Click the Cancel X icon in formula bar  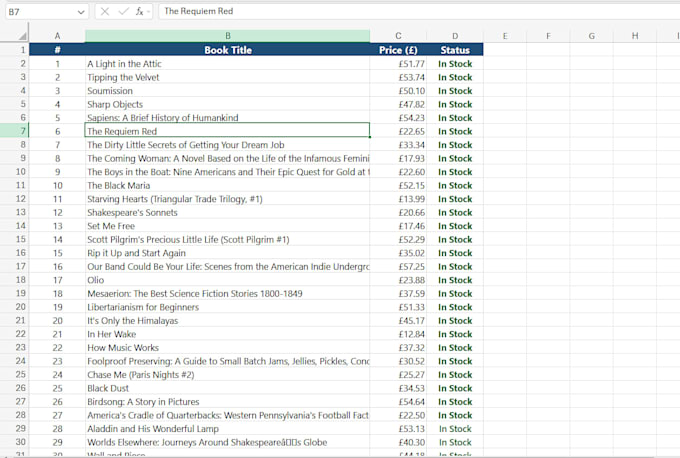click(x=105, y=12)
